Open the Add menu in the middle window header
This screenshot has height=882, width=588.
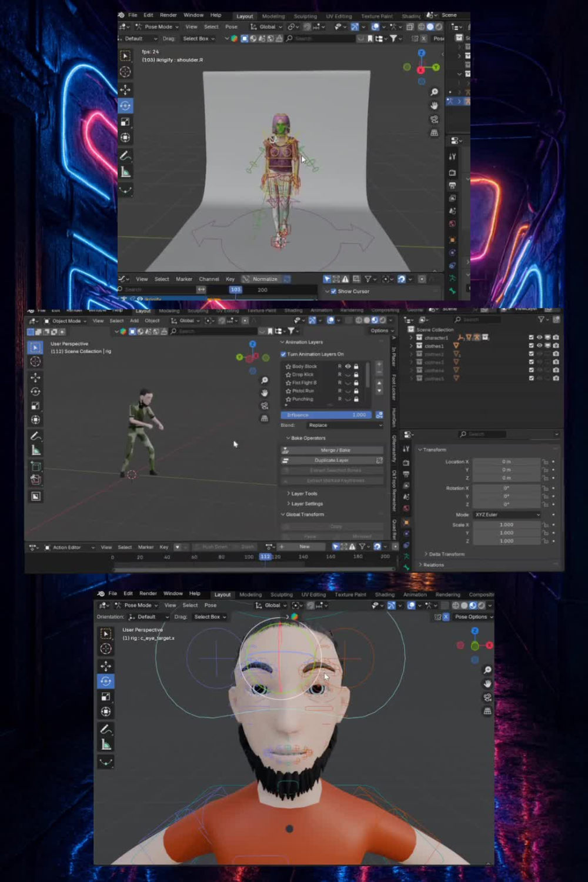coord(134,321)
